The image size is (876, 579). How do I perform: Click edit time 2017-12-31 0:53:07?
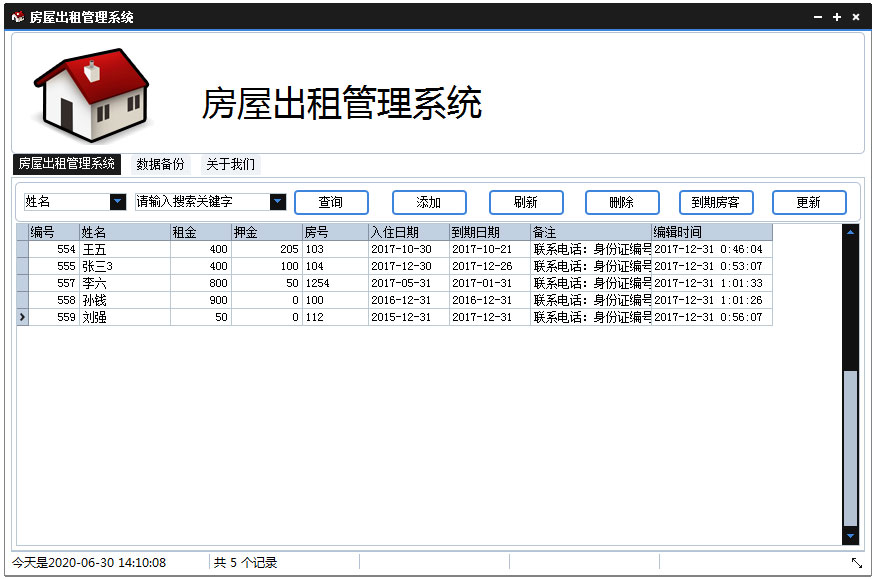point(712,267)
